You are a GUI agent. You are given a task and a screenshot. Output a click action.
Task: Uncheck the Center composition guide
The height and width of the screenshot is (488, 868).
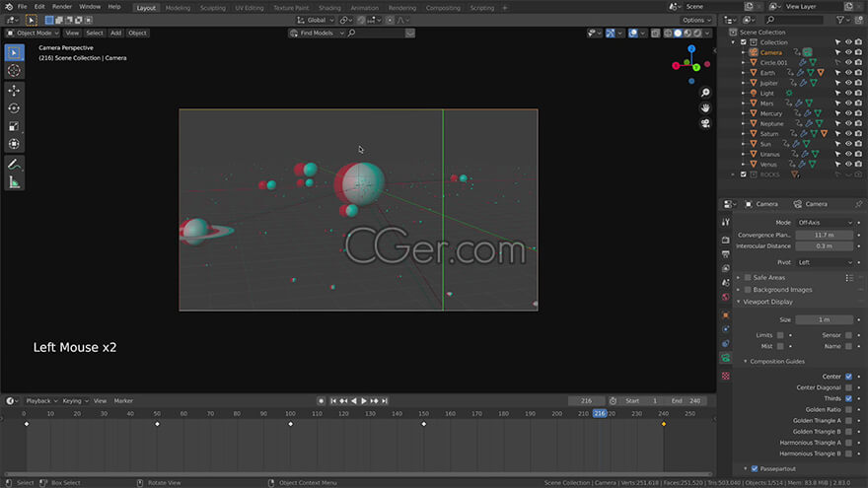(848, 377)
